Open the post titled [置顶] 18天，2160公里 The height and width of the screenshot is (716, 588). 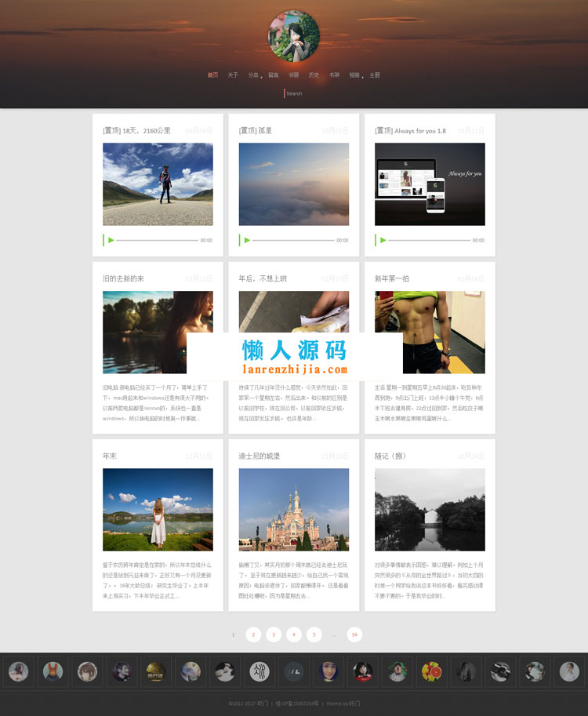[x=137, y=131]
